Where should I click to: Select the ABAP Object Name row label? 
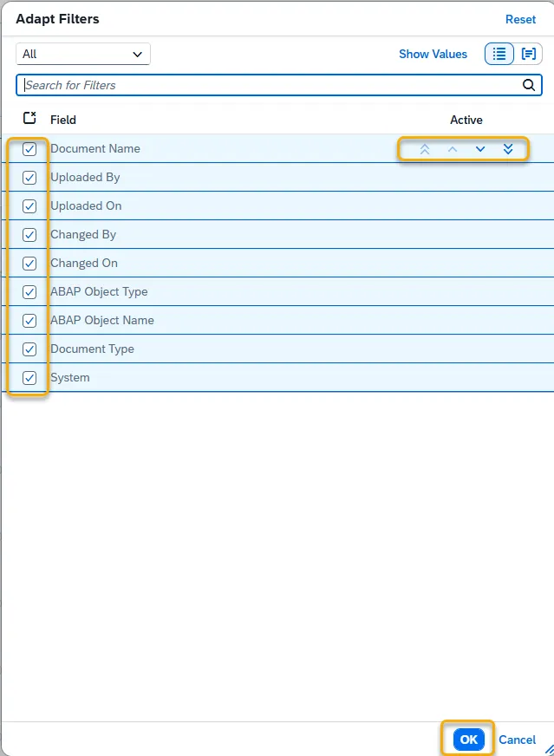point(102,320)
